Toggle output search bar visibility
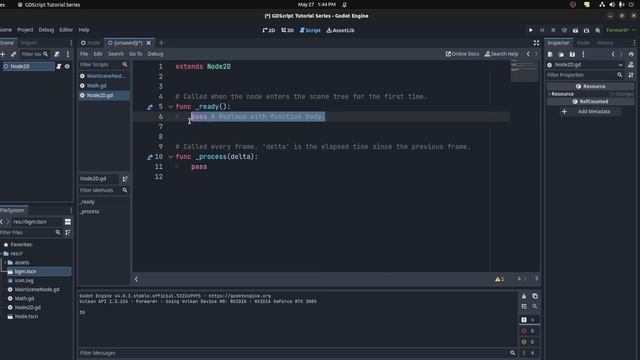The image size is (640, 360). coord(535,306)
